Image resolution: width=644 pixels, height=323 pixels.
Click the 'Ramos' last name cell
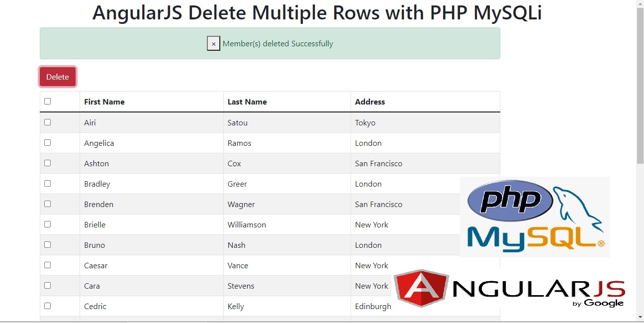[287, 143]
